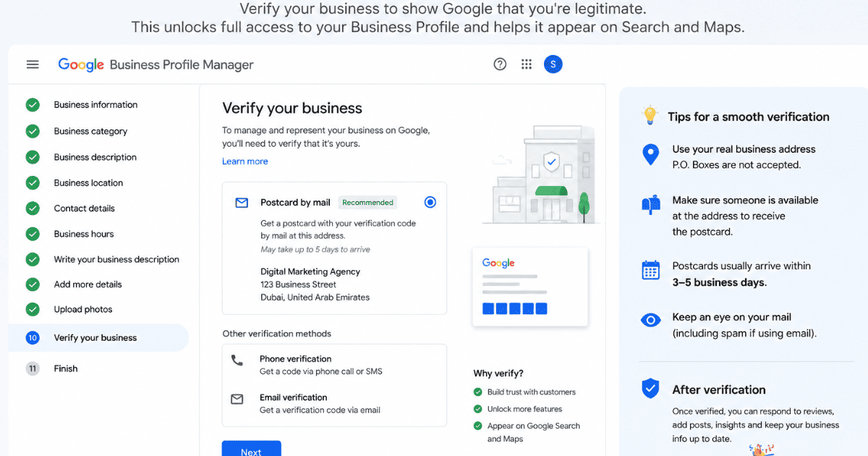Click the Why verify? heading

coord(498,373)
